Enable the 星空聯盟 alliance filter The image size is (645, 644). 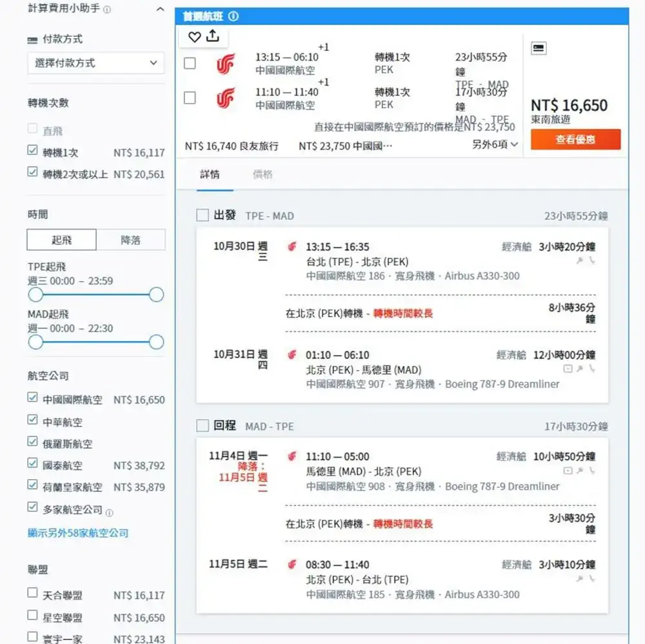[32, 615]
